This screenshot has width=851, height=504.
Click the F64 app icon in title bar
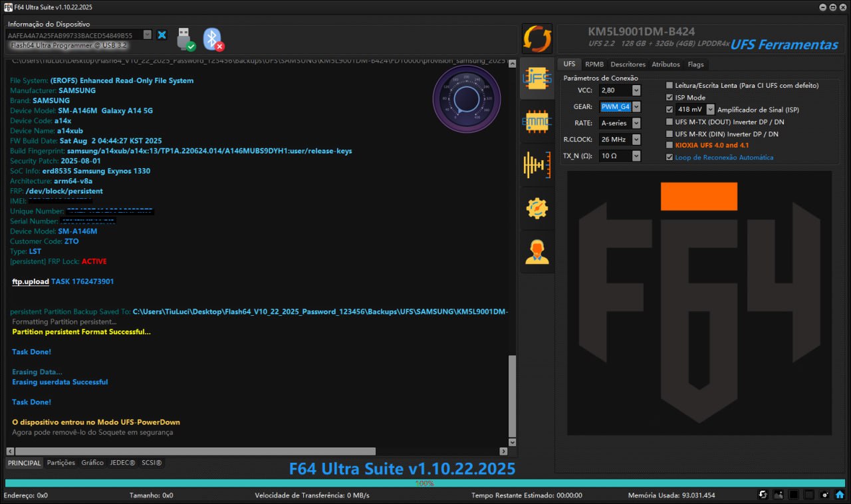(7, 7)
